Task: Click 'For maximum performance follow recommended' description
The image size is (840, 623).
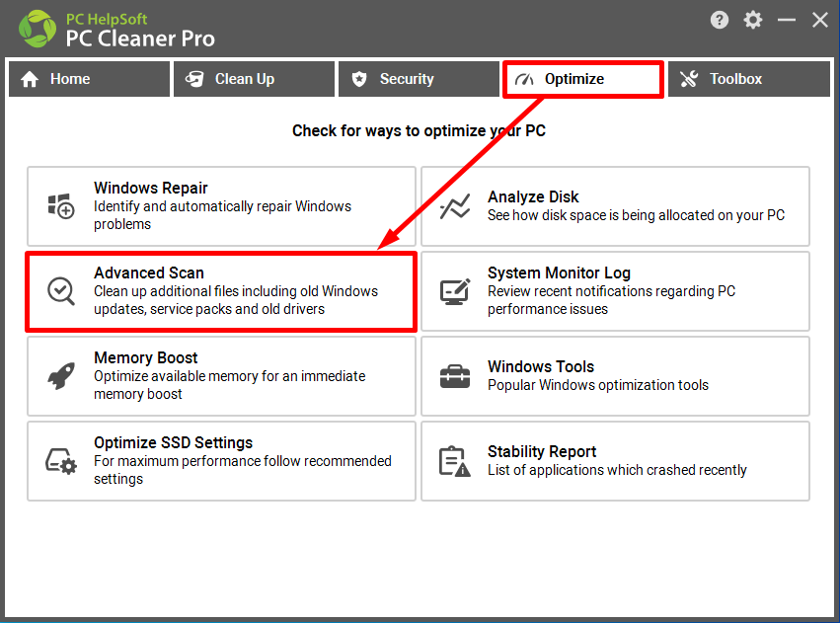Action: 243,470
